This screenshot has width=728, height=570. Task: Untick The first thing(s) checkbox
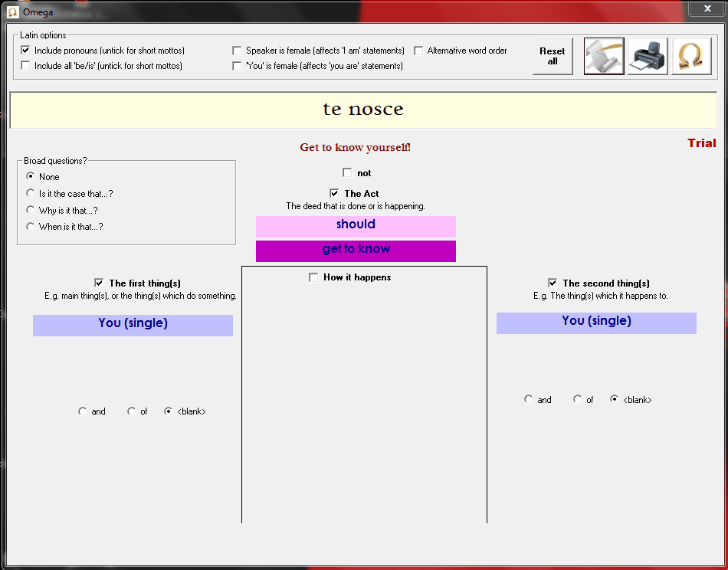99,283
